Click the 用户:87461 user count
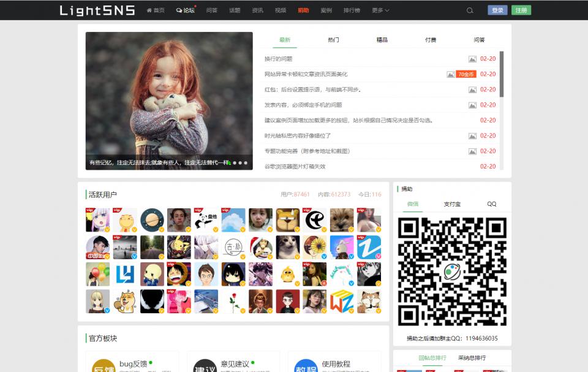 (x=295, y=194)
